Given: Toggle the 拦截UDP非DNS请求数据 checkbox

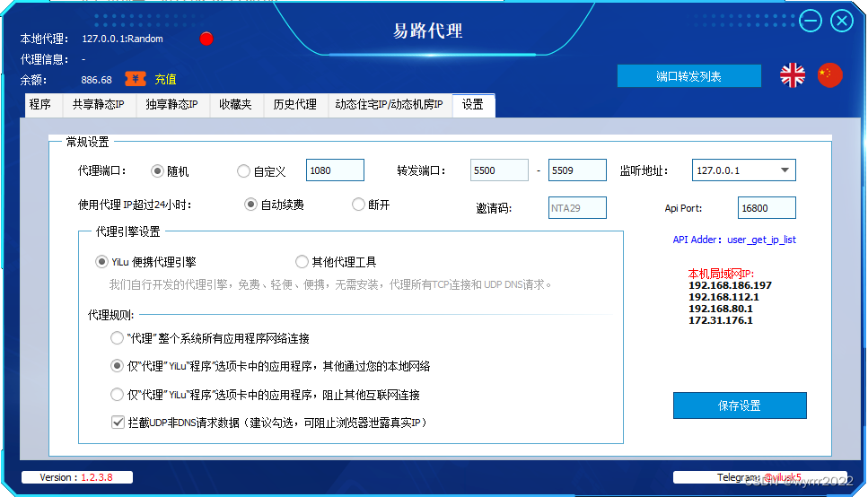Looking at the screenshot, I should click(118, 422).
